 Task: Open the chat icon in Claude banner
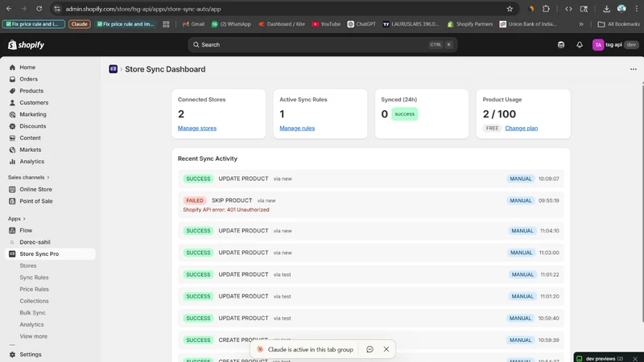(369, 349)
